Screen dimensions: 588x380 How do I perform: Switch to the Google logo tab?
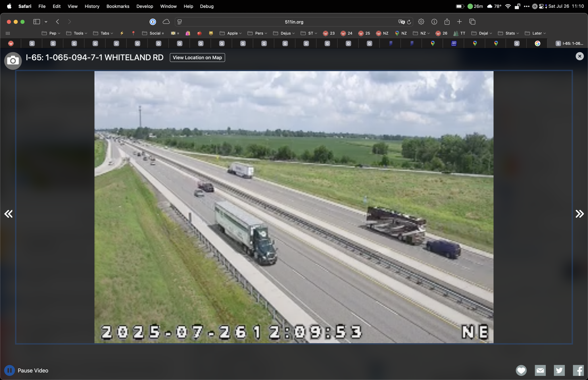[537, 43]
